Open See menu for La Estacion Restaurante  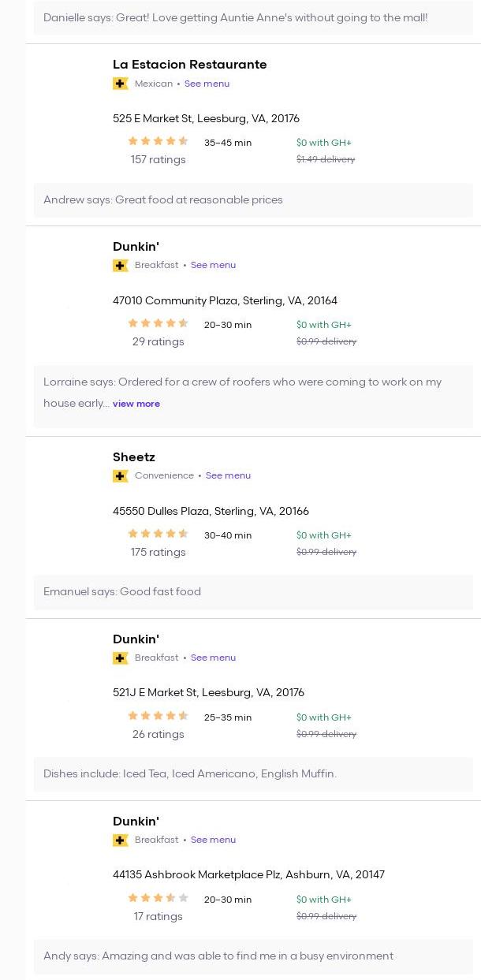pos(207,84)
